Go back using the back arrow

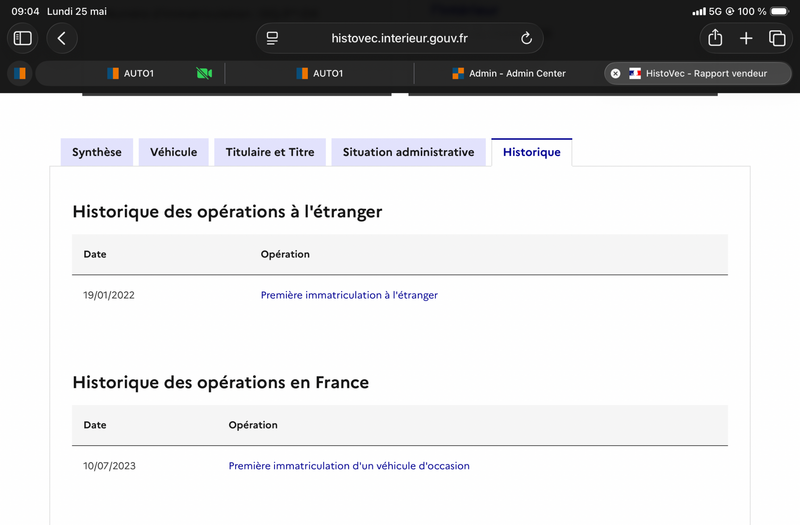pyautogui.click(x=62, y=38)
